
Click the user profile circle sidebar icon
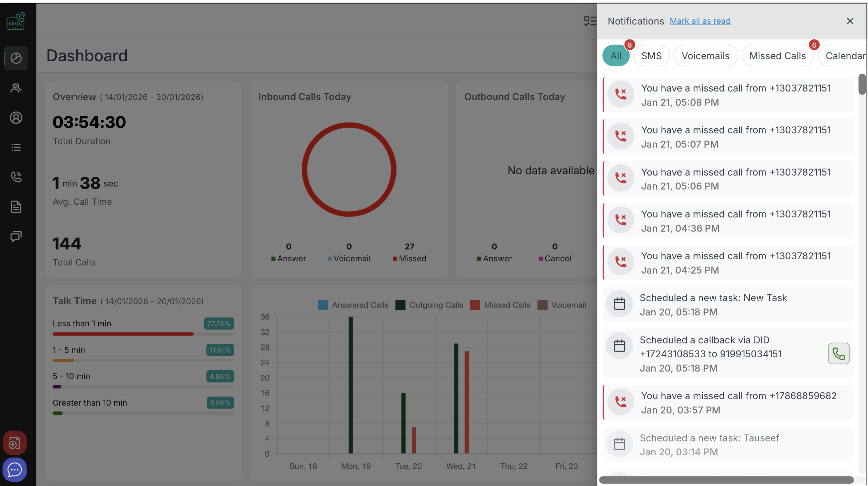(x=16, y=118)
